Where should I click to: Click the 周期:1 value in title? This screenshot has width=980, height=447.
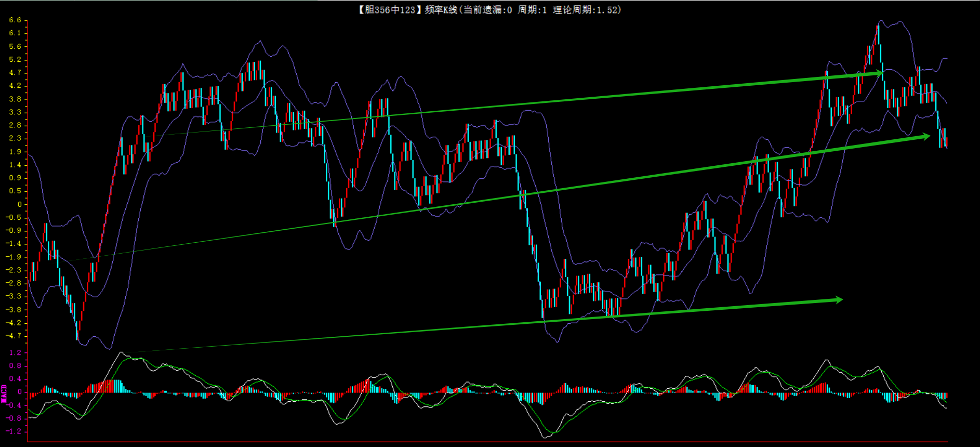(x=532, y=10)
